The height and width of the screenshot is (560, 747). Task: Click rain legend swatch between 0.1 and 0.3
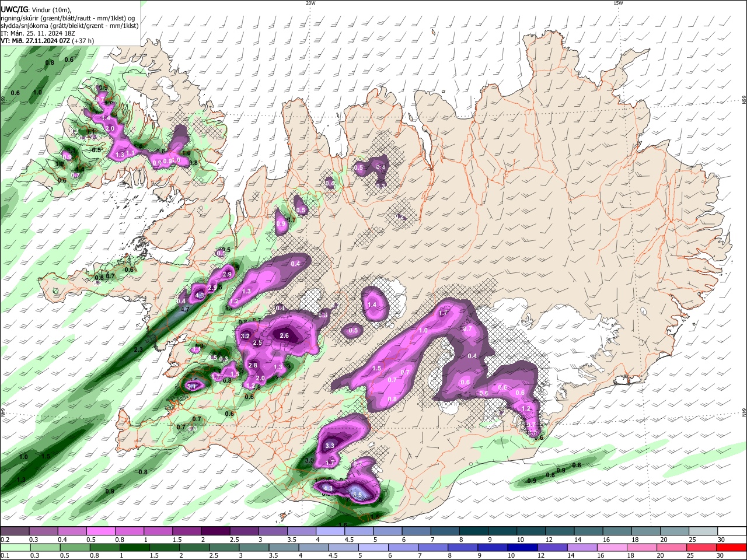point(15,548)
